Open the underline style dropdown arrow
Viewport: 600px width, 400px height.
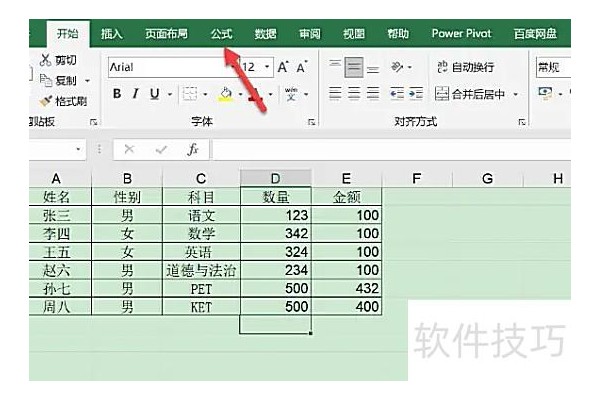(x=170, y=94)
